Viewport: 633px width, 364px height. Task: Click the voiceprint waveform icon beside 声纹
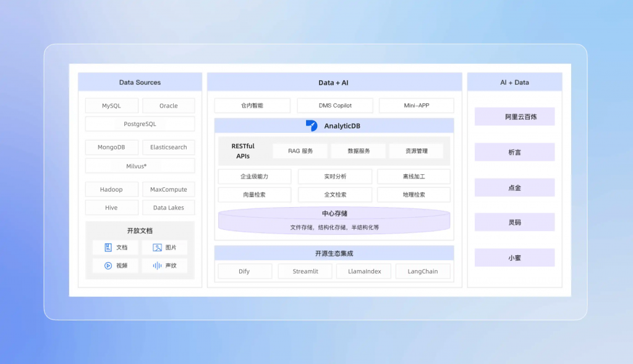click(157, 265)
